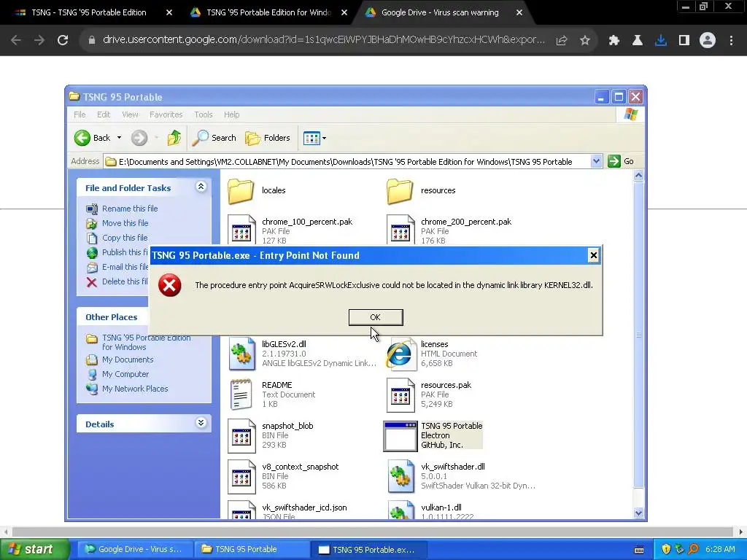Viewport: 747px width, 560px height.
Task: Click Publish this file to the Web
Action: pos(125,252)
